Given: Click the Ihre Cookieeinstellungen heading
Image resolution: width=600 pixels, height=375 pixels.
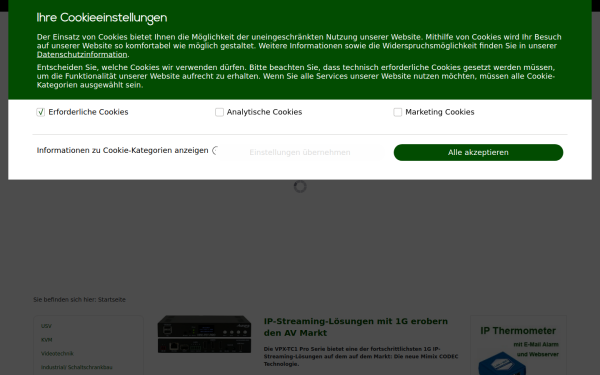Looking at the screenshot, I should coord(102,18).
